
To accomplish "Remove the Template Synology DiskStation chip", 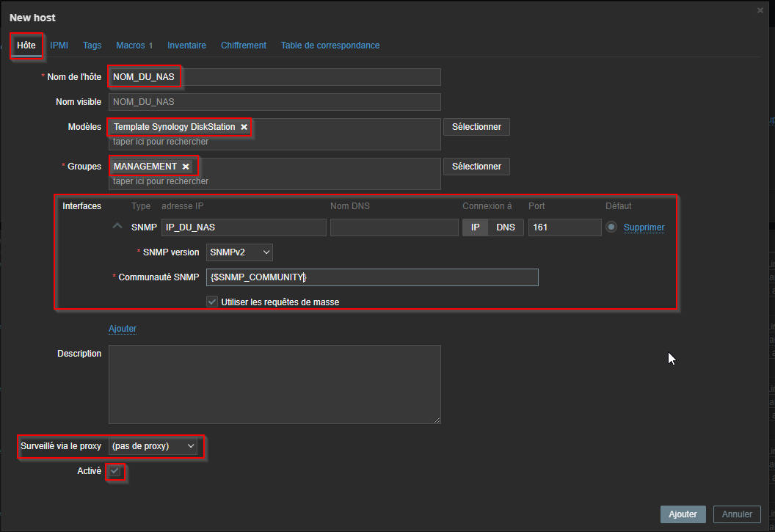I will tap(244, 126).
